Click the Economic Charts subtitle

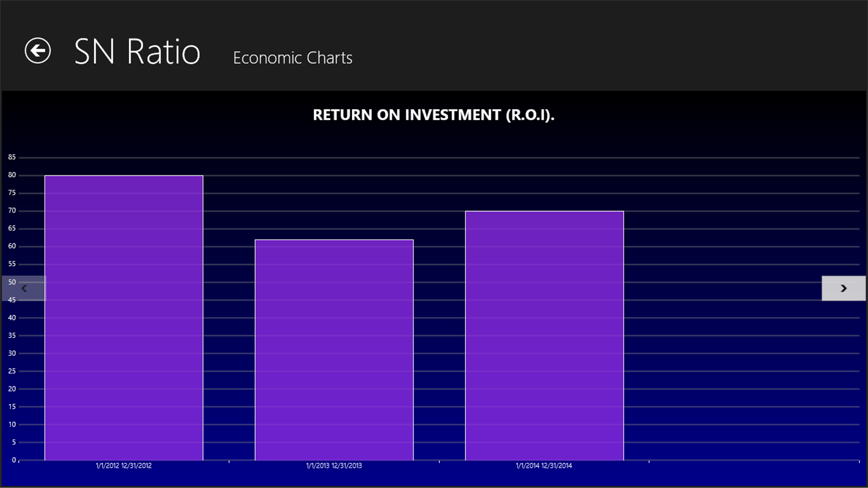[x=292, y=58]
